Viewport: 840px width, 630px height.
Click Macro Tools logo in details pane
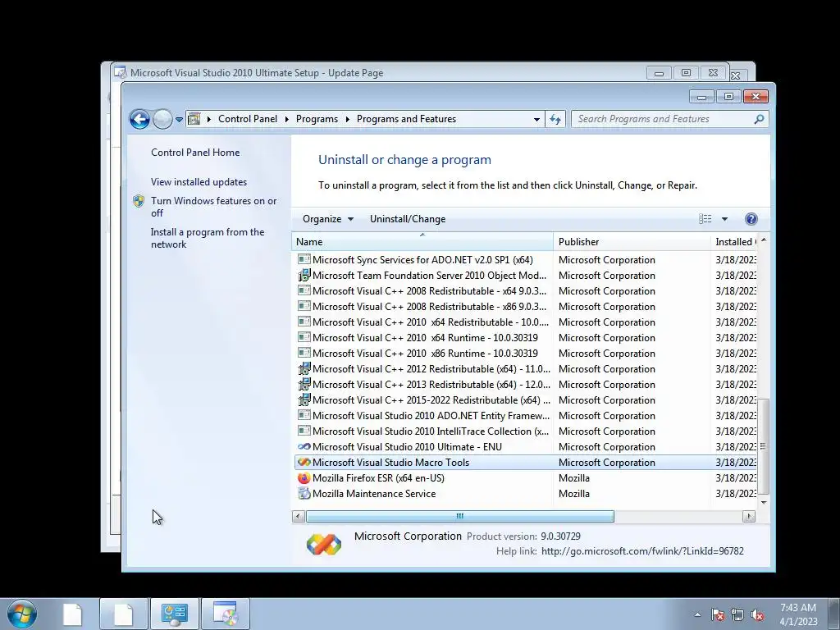click(x=323, y=544)
